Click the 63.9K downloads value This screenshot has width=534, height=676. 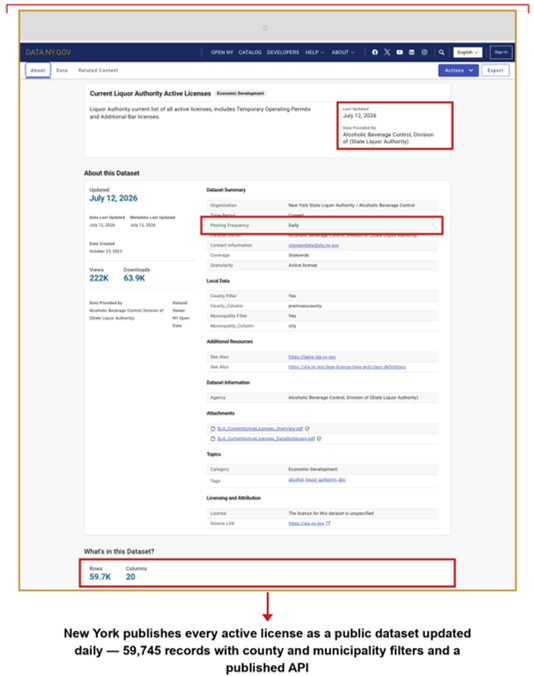[134, 278]
